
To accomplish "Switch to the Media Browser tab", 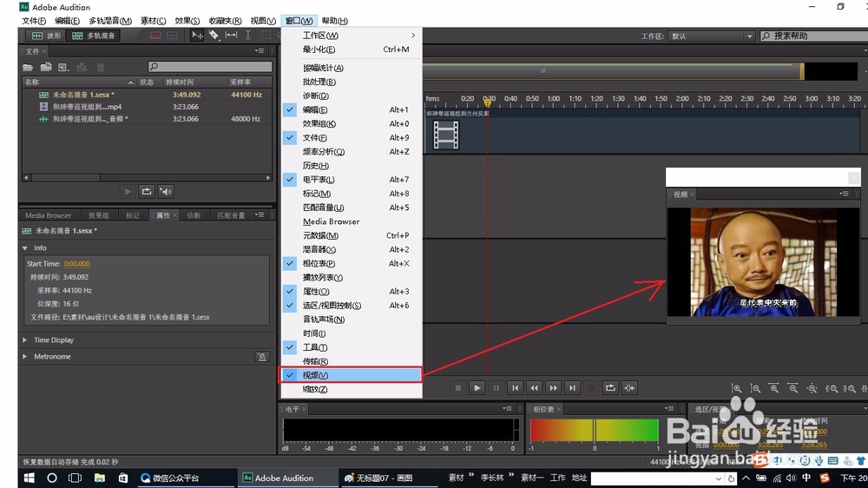I will pos(48,215).
